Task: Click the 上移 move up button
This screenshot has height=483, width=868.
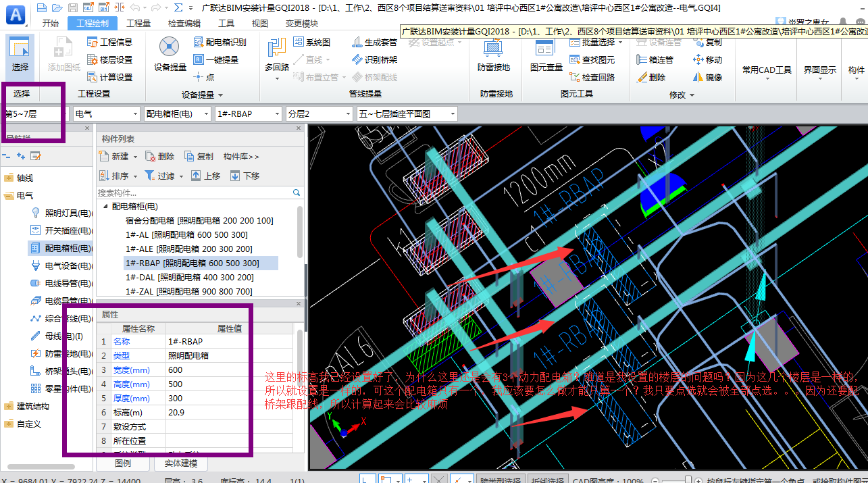Action: click(205, 176)
